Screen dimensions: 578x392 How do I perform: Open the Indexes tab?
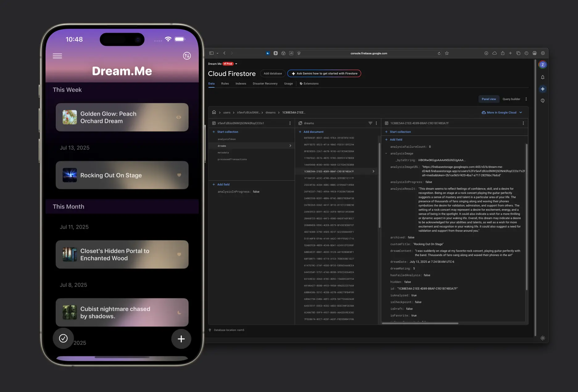pyautogui.click(x=241, y=84)
